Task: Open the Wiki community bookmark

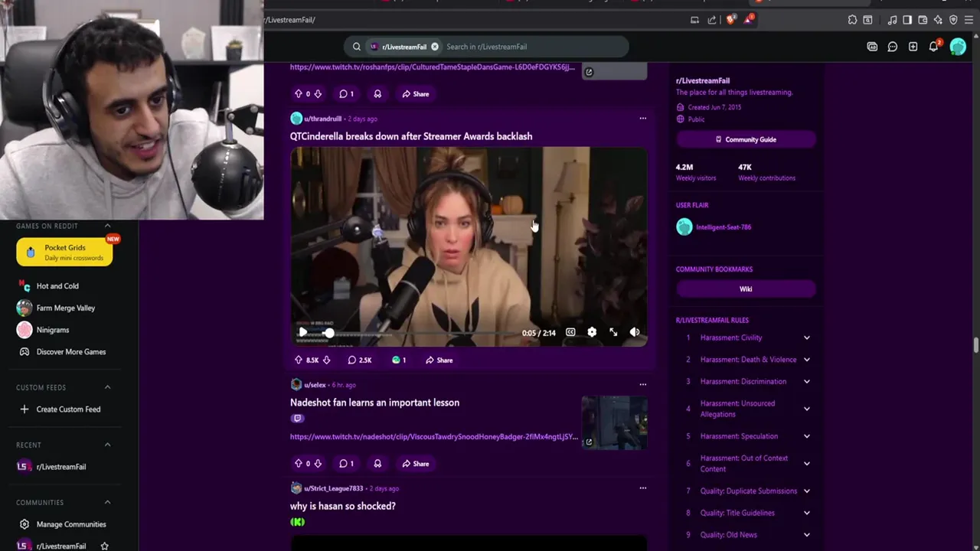Action: [746, 289]
